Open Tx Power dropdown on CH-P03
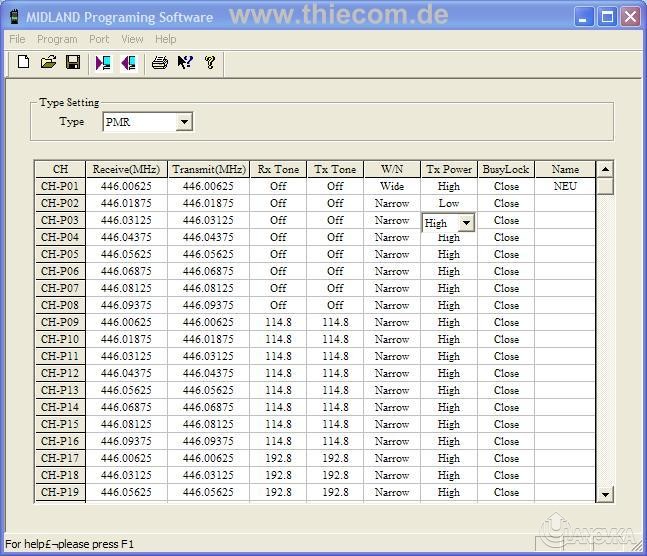 tap(465, 223)
